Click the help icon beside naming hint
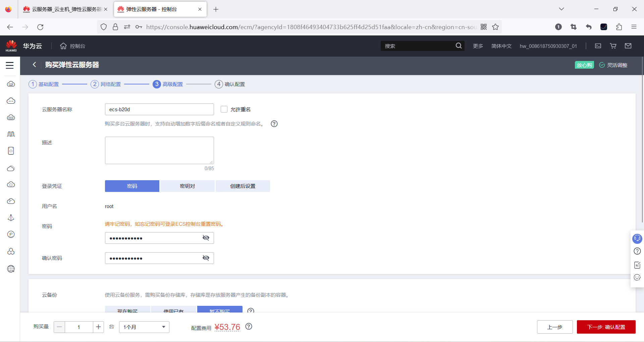The width and height of the screenshot is (644, 342). coord(274,124)
